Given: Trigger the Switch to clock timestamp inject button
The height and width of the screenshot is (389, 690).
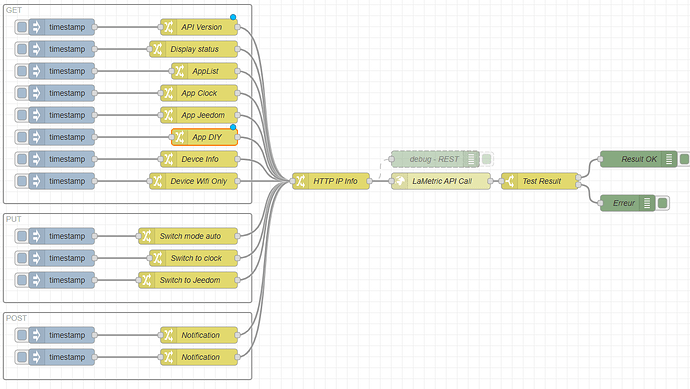Looking at the screenshot, I should (22, 258).
